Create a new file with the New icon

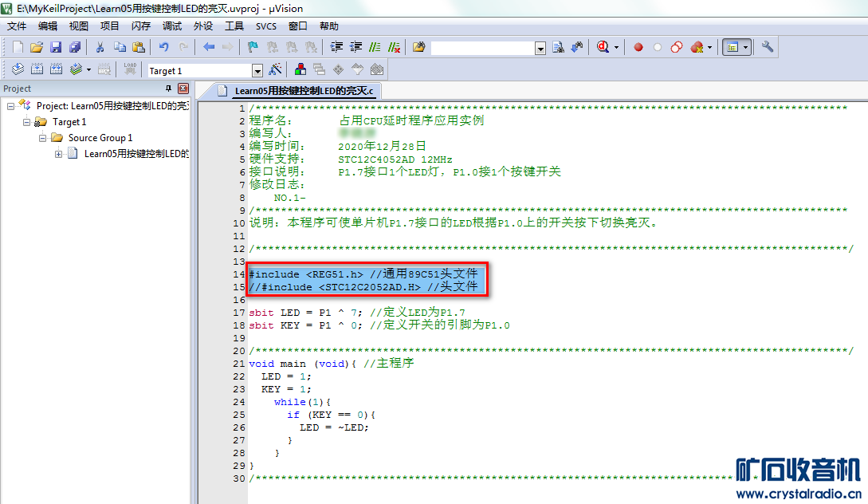click(18, 48)
